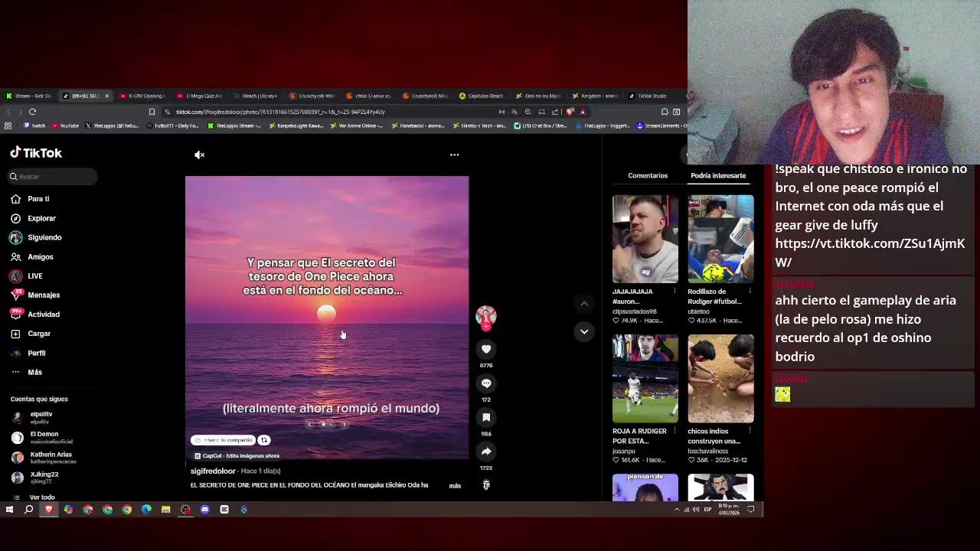The image size is (980, 551).
Task: Open comments via the speech bubble icon
Action: 486,383
